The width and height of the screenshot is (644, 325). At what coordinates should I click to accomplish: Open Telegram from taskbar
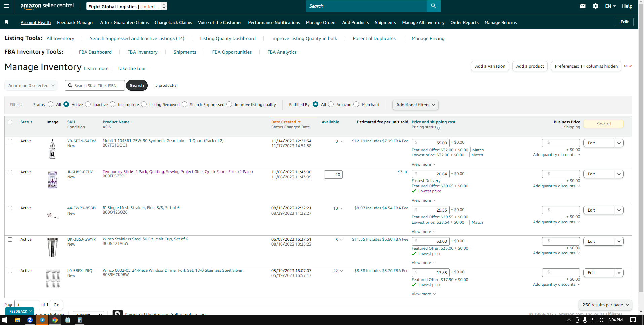point(42,320)
